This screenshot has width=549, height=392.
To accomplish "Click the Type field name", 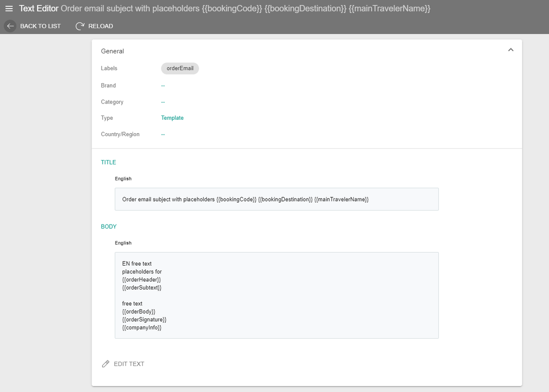I will [107, 118].
